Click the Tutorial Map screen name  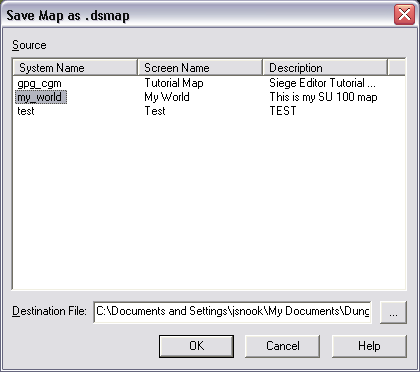[174, 83]
